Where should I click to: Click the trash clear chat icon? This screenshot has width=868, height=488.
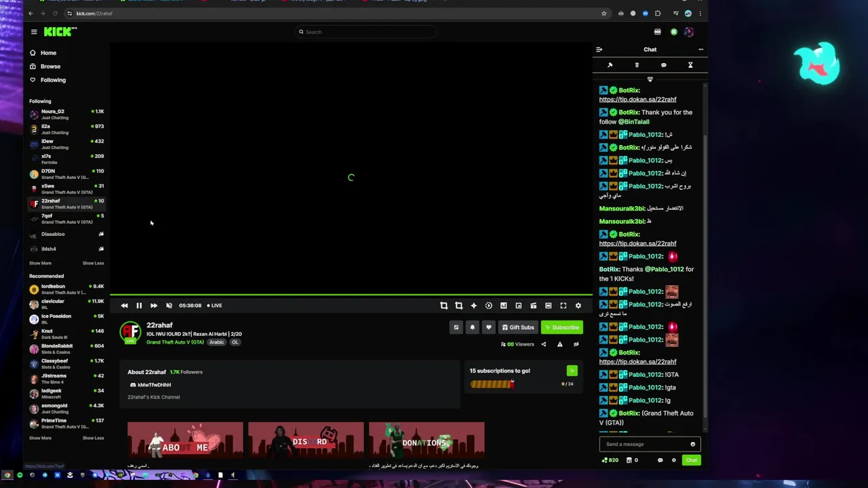coord(637,65)
